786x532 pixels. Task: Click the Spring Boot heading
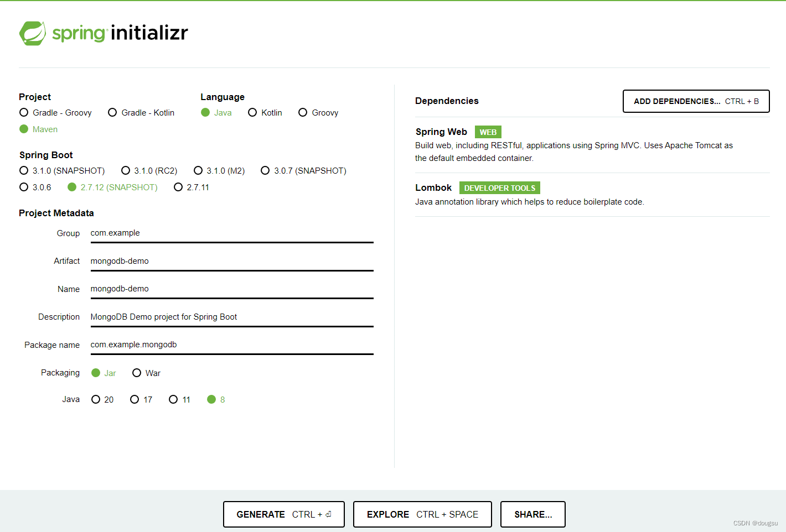coord(46,155)
